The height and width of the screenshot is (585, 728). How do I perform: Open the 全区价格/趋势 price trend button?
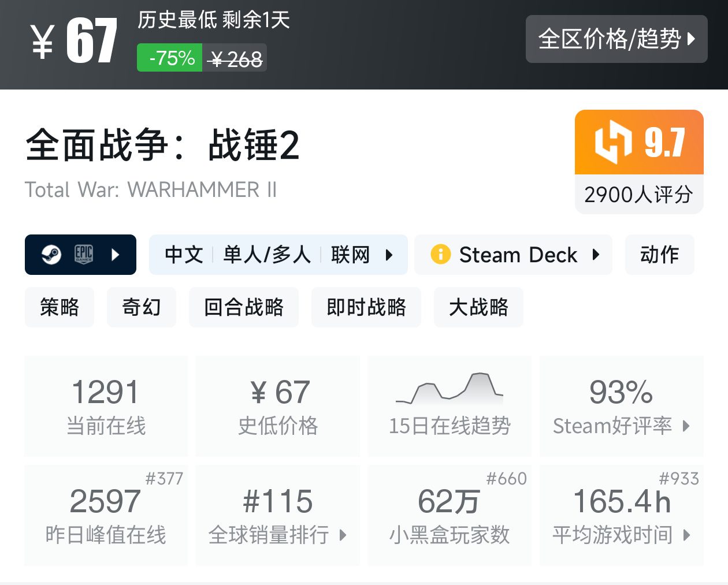(616, 39)
